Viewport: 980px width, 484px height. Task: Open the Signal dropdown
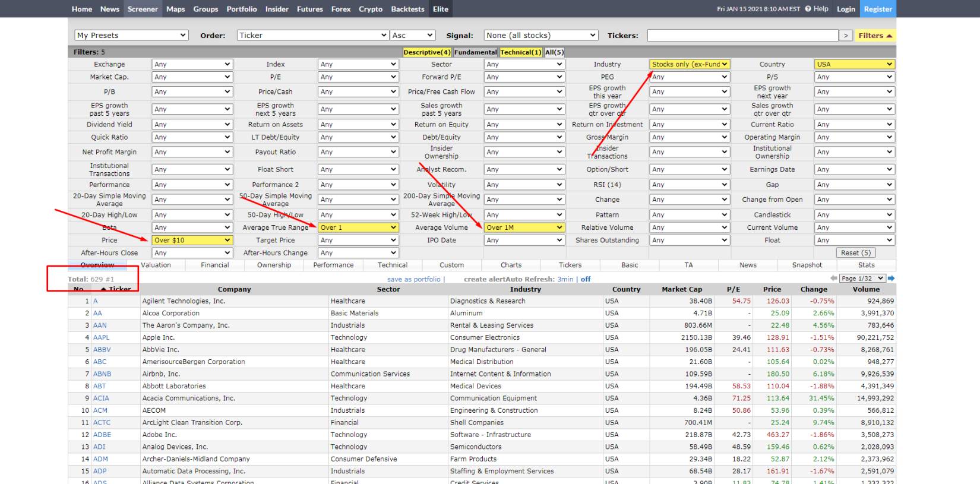540,36
